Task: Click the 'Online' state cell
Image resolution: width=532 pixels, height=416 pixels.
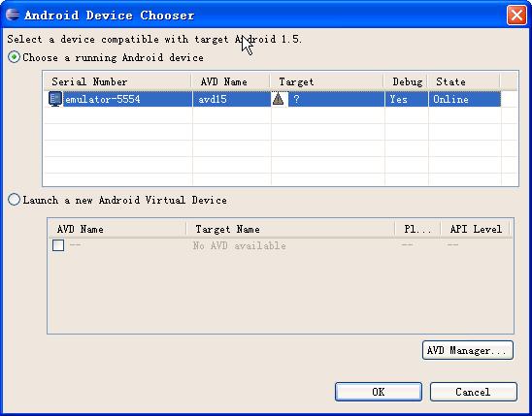Action: click(x=464, y=99)
